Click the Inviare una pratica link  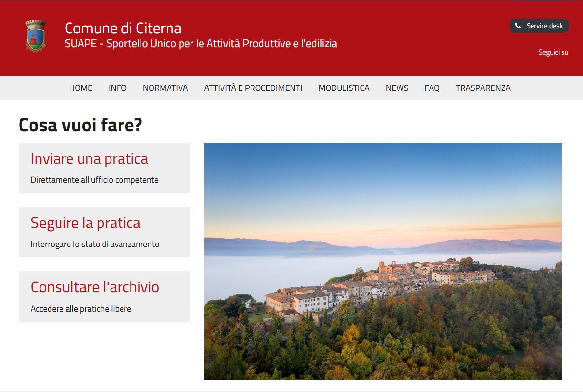90,158
